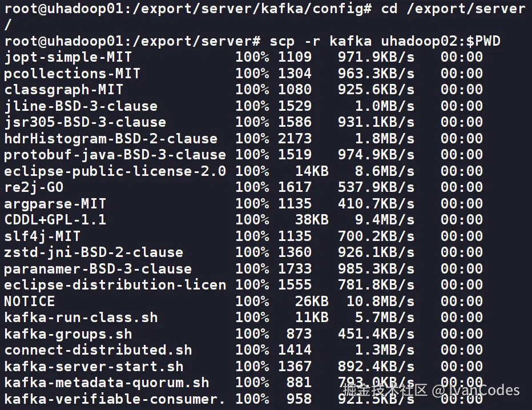Select the re2j-GO line

[x=34, y=187]
